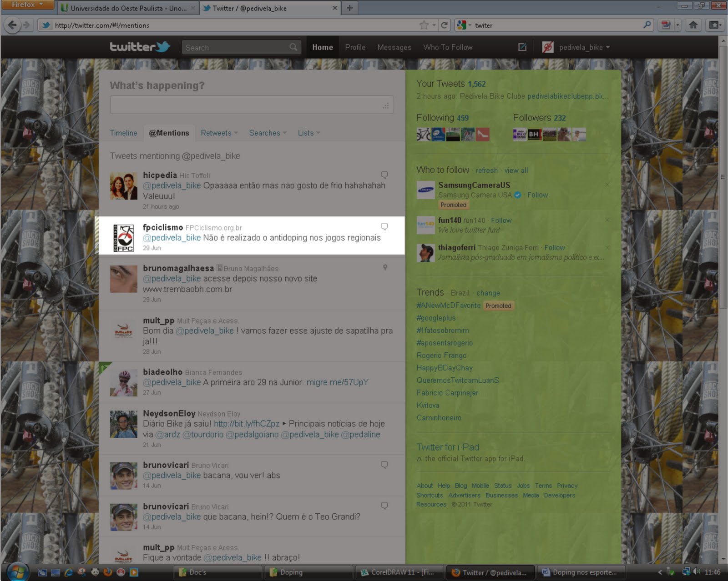The width and height of the screenshot is (728, 581).
Task: Change the Trends location
Action: (x=488, y=293)
